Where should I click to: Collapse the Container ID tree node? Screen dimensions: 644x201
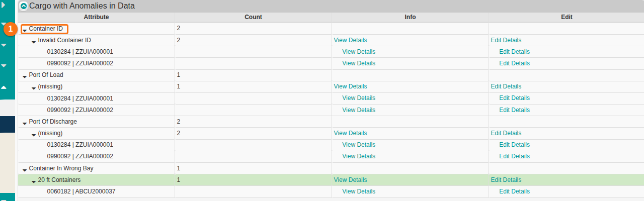point(25,30)
